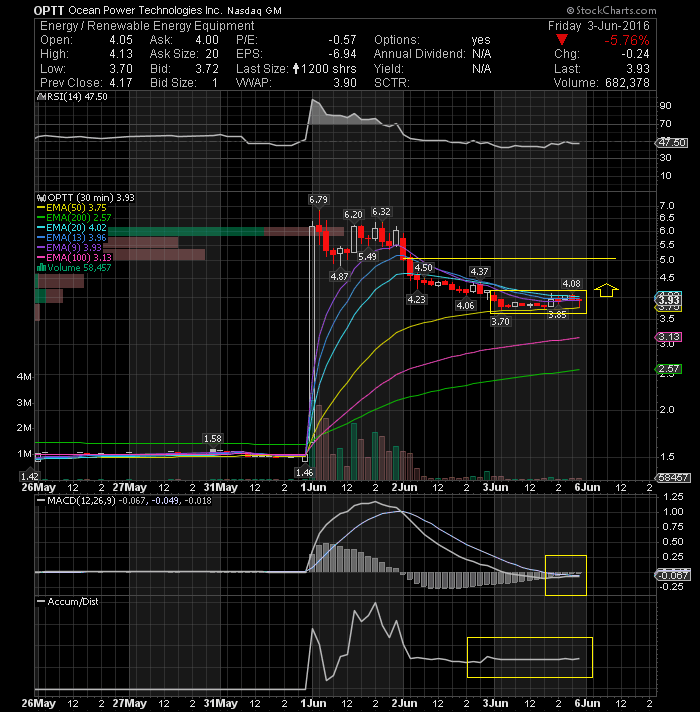The height and width of the screenshot is (712, 700).
Task: Click the 4.23 price label on chart
Action: (x=416, y=300)
